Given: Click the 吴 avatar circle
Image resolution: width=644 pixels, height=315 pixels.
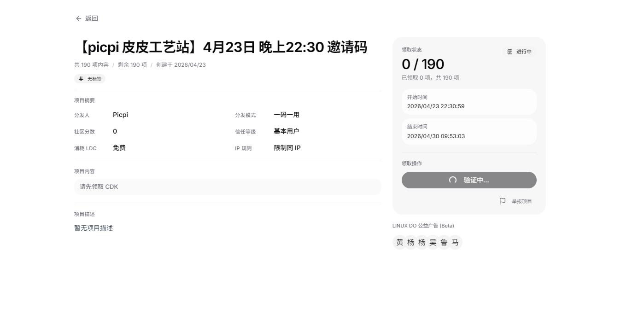Looking at the screenshot, I should tap(433, 242).
